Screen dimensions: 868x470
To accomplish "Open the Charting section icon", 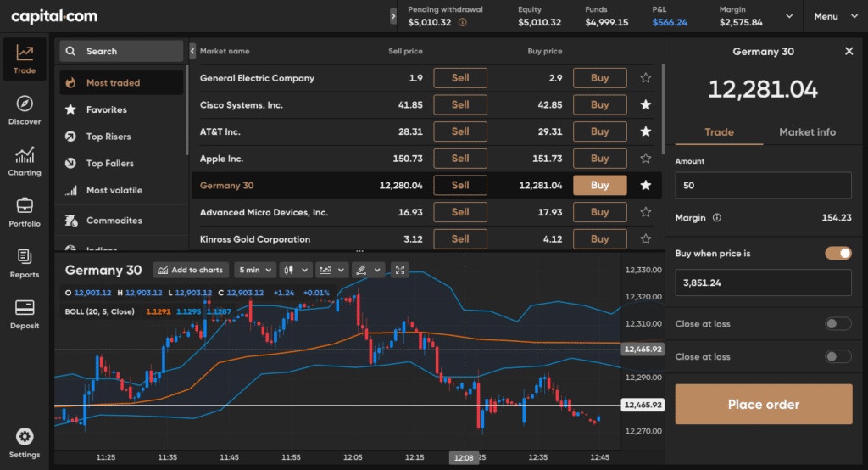I will [x=25, y=154].
